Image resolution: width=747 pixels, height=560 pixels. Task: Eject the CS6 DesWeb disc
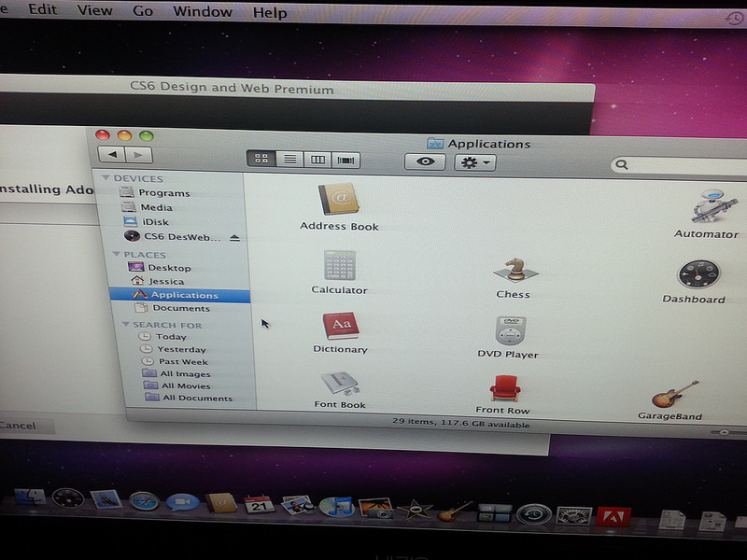(234, 237)
